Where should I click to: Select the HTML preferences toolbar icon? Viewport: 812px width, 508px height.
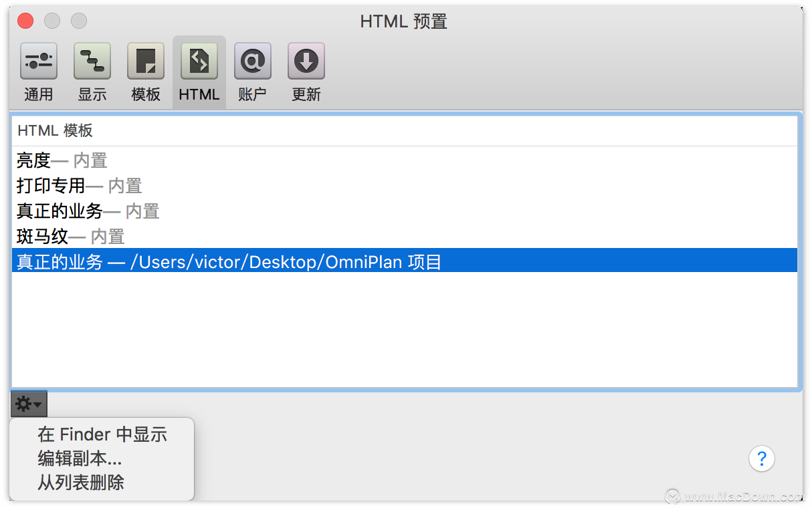199,72
